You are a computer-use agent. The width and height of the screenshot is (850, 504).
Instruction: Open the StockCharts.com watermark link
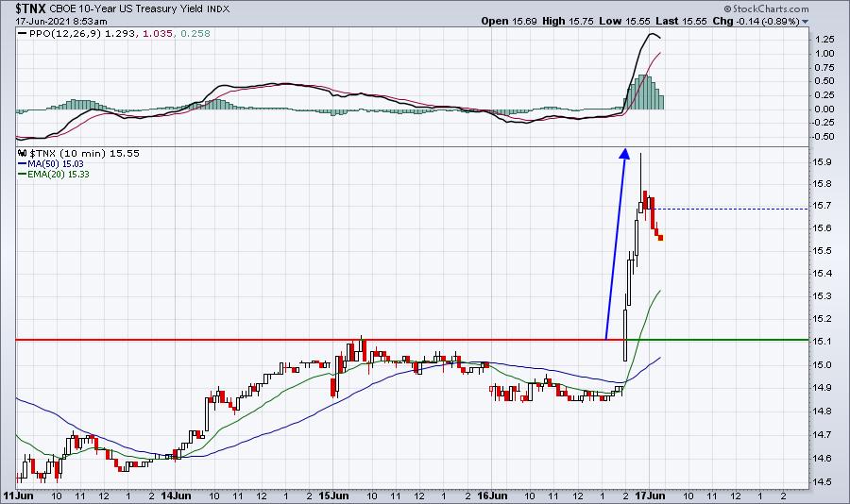794,8
